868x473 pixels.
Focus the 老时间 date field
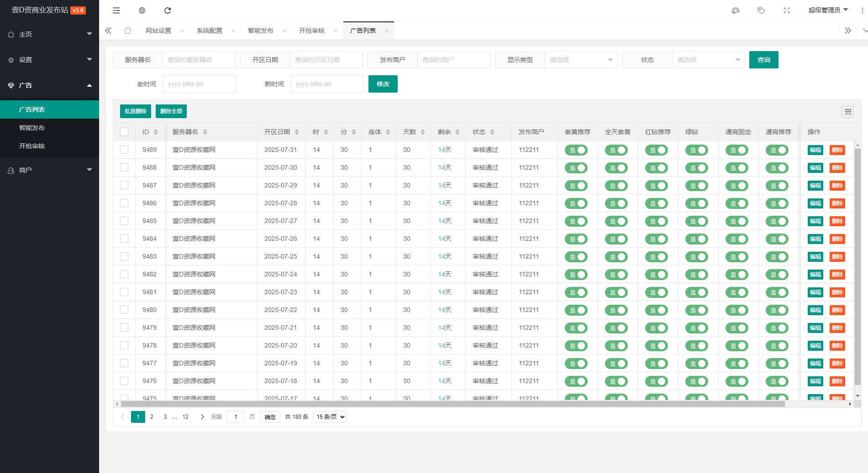[200, 84]
